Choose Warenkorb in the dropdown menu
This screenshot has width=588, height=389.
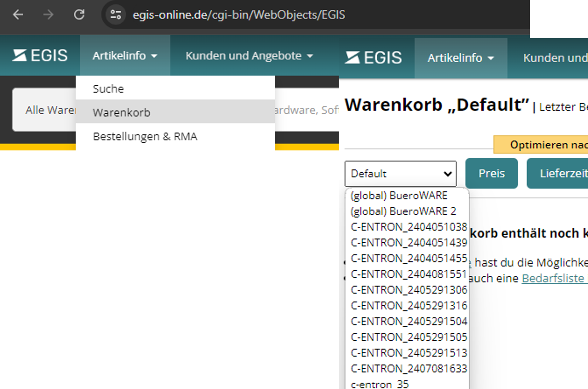point(122,113)
